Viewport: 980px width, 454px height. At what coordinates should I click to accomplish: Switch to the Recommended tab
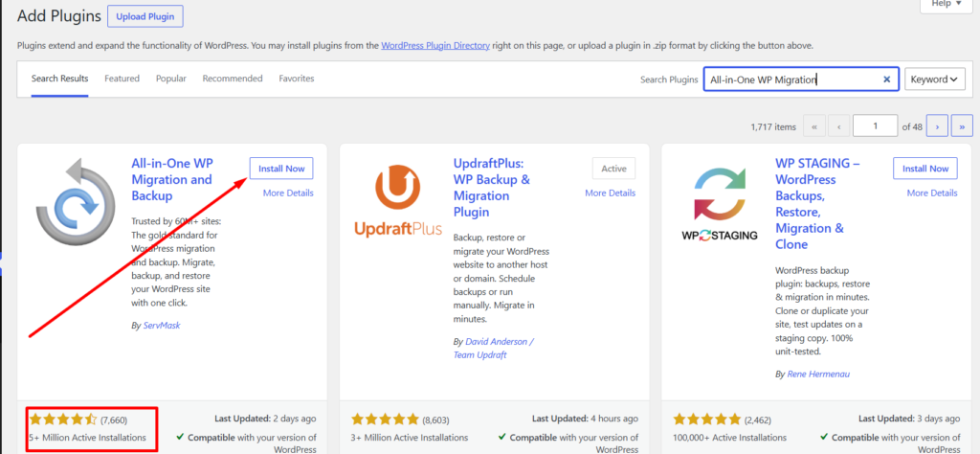233,79
